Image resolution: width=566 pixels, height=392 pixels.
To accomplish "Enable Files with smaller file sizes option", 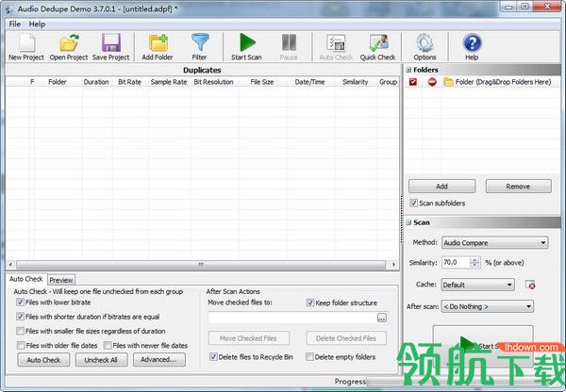I will pyautogui.click(x=20, y=331).
